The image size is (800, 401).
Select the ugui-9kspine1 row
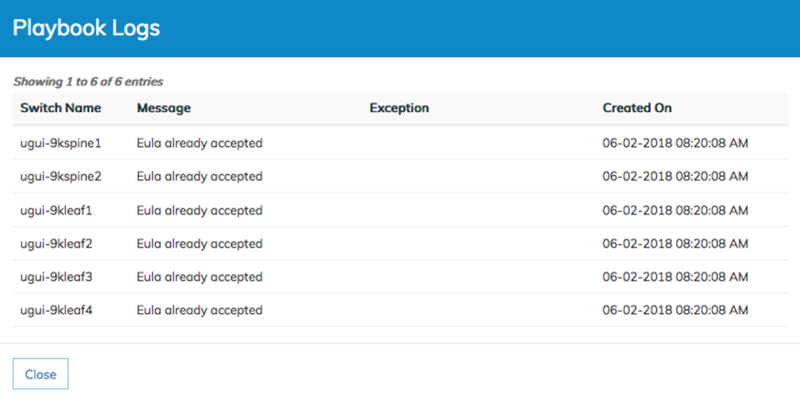401,143
